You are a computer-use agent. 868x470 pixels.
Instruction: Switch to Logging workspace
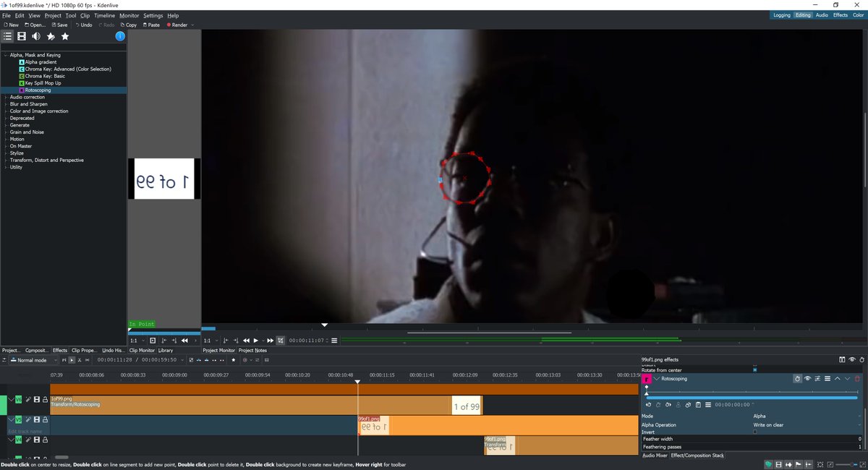coord(782,15)
